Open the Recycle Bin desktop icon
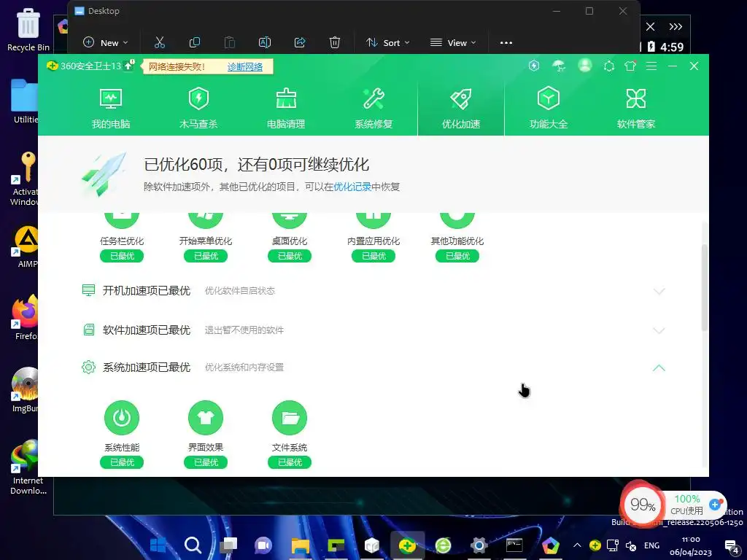Viewport: 747px width, 560px height. pyautogui.click(x=28, y=29)
